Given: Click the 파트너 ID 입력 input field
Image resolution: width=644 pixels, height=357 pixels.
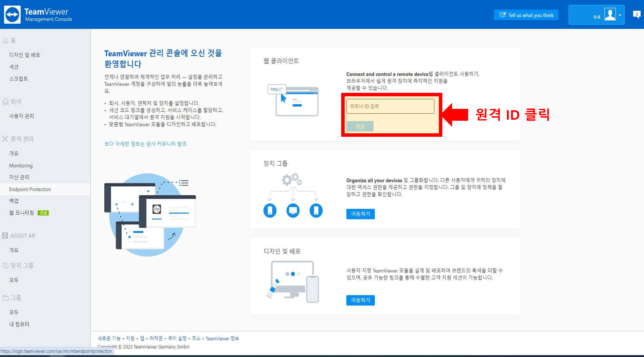Looking at the screenshot, I should pos(390,106).
